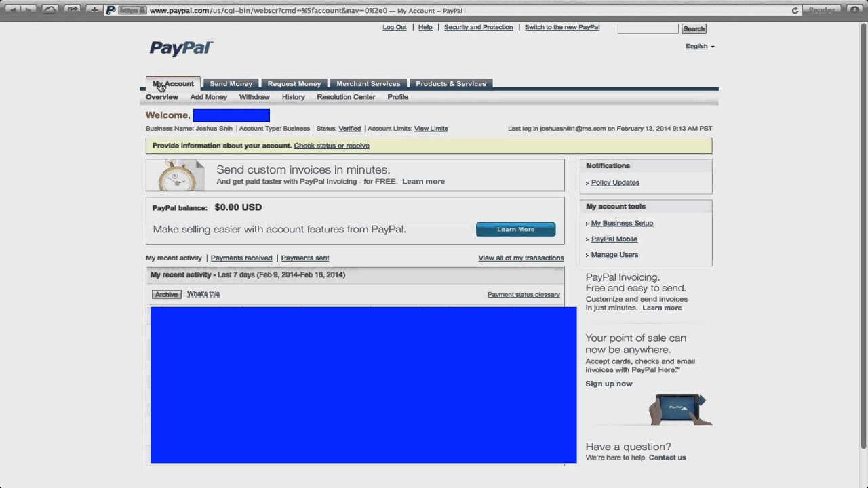Open the English language dropdown

click(700, 46)
